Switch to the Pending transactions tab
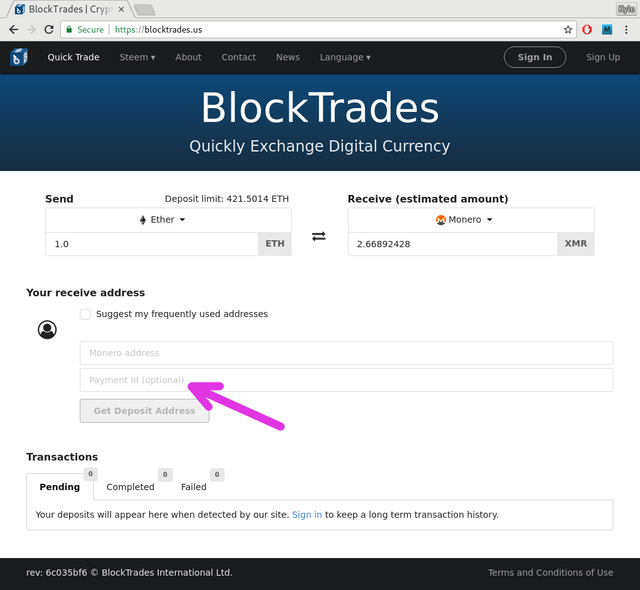640x590 pixels. click(x=60, y=487)
